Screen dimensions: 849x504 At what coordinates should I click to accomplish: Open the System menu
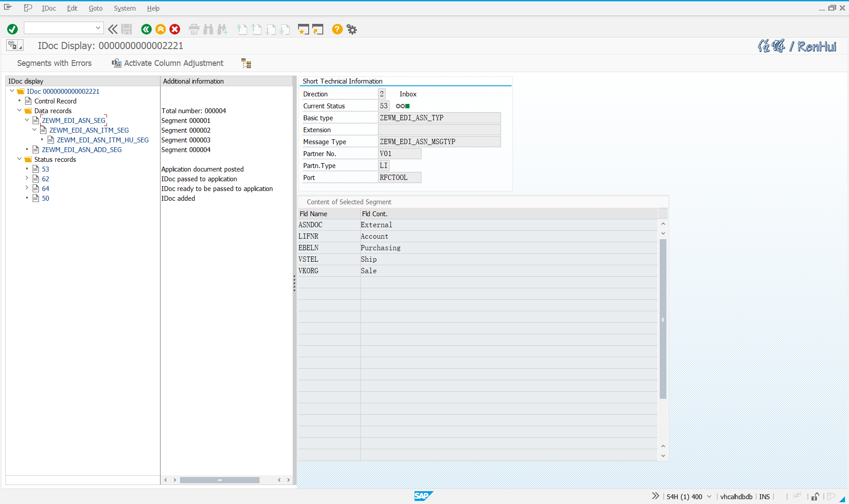point(124,8)
